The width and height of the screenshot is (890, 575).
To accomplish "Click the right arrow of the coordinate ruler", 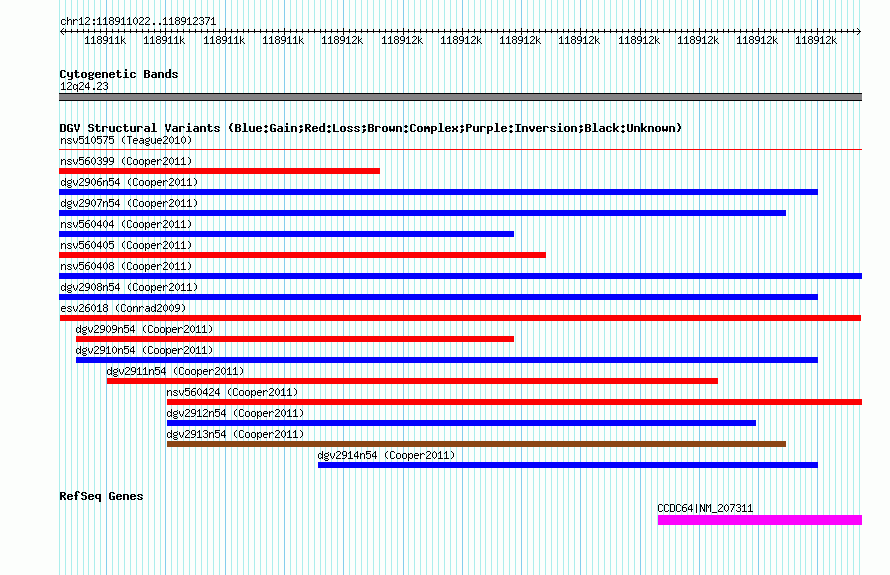I will 859,32.
